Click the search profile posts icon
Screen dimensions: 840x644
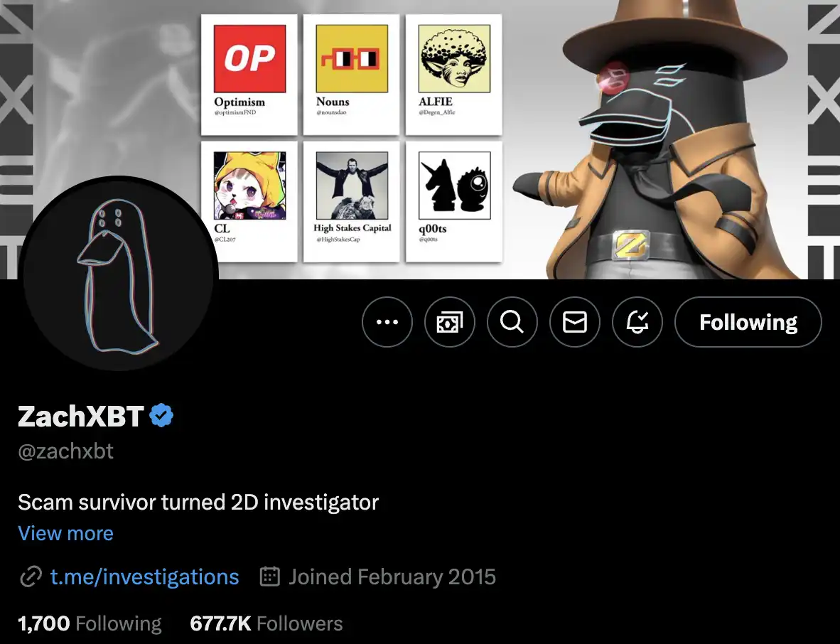pyautogui.click(x=512, y=322)
